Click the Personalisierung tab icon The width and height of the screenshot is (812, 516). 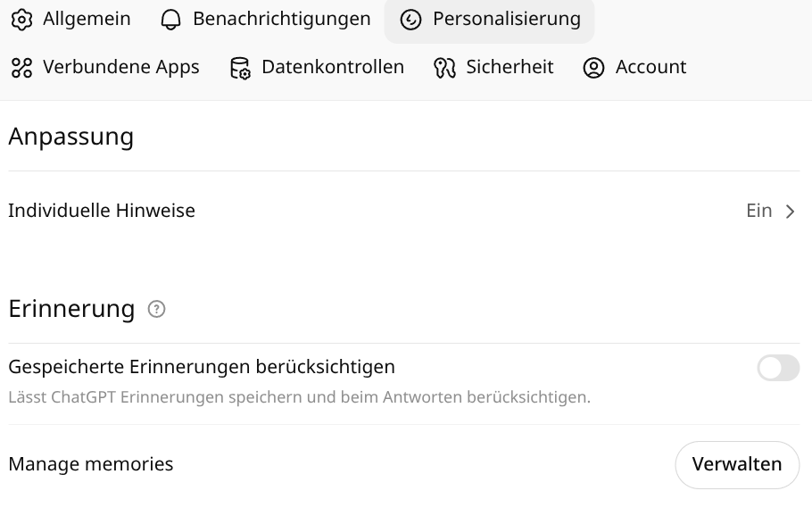[410, 20]
